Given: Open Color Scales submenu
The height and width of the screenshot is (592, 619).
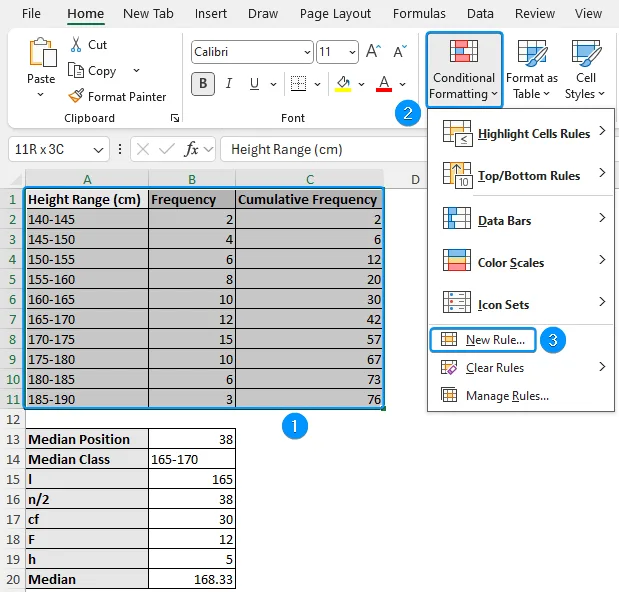Looking at the screenshot, I should (x=521, y=262).
